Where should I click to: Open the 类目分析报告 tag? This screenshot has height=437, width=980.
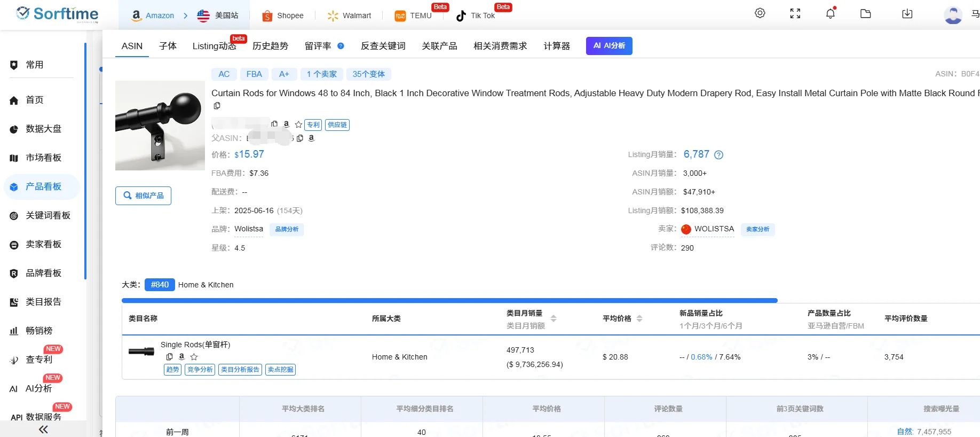pos(240,370)
